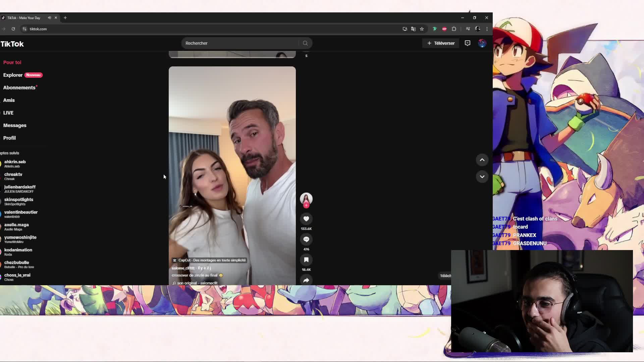
Task: Select Pour toi in the sidebar
Action: pos(12,62)
